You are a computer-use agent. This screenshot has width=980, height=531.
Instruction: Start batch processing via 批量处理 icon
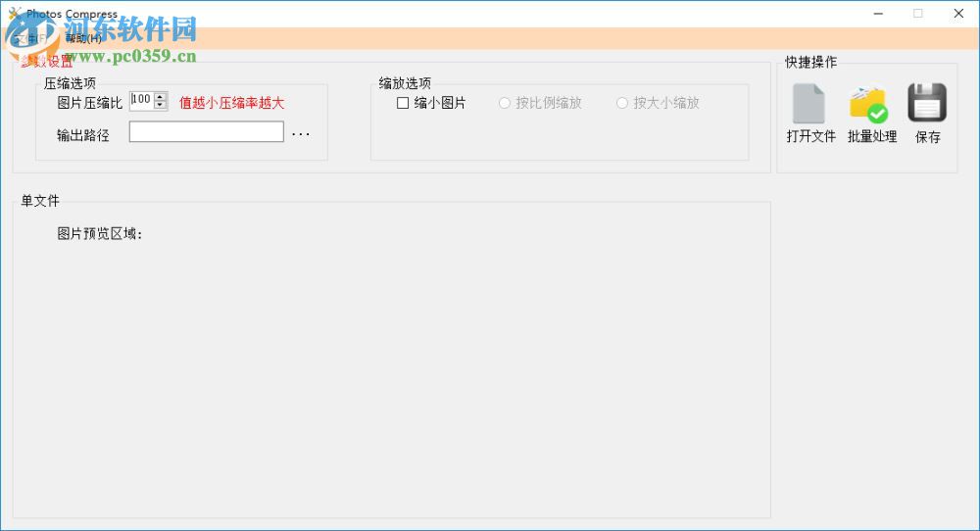(868, 104)
